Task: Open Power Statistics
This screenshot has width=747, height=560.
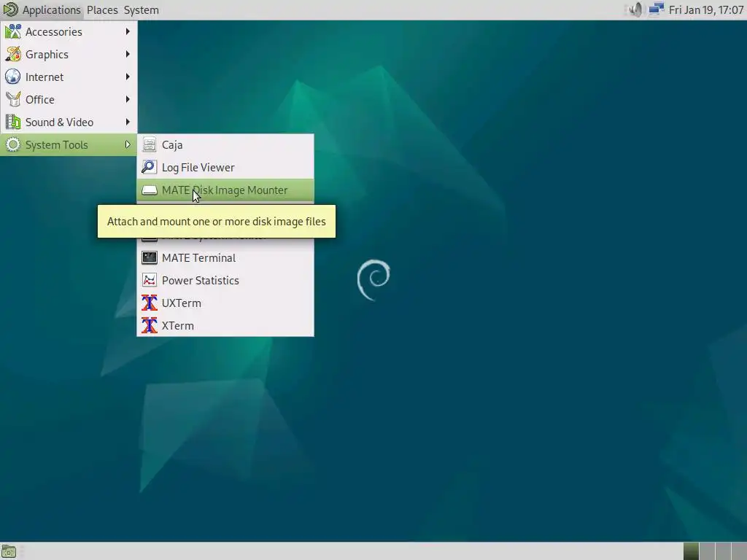Action: tap(225, 281)
